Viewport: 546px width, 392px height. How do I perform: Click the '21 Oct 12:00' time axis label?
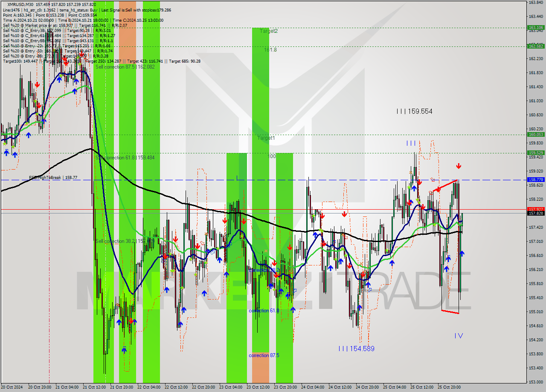point(94,387)
